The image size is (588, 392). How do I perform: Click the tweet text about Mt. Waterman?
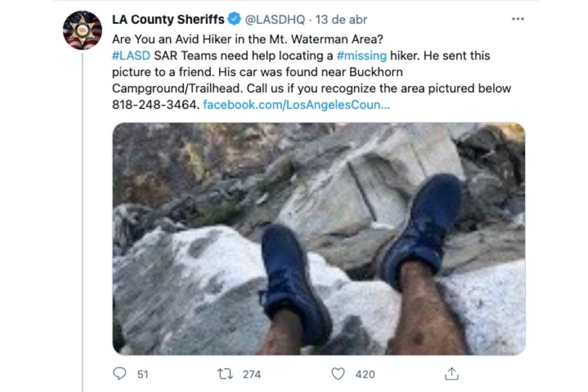coord(312,72)
